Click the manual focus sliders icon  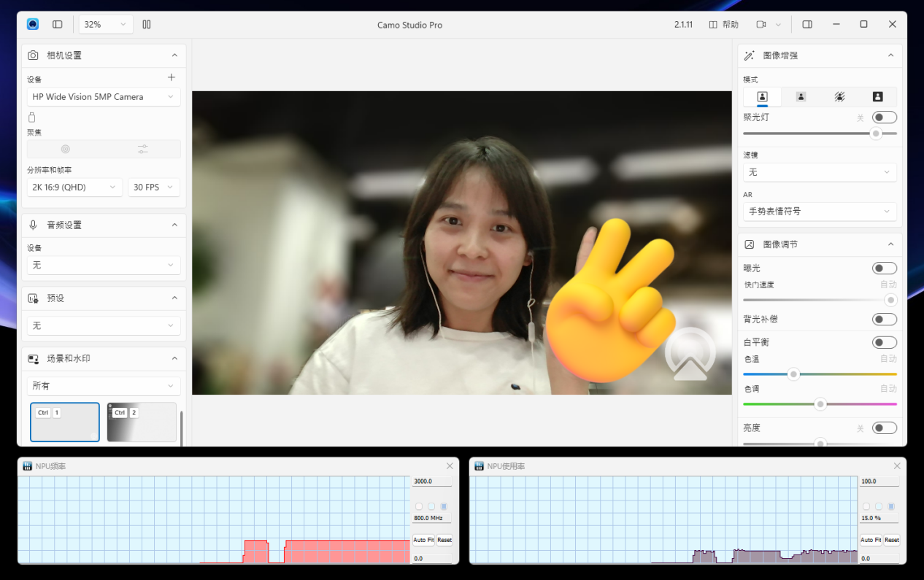[x=142, y=149]
